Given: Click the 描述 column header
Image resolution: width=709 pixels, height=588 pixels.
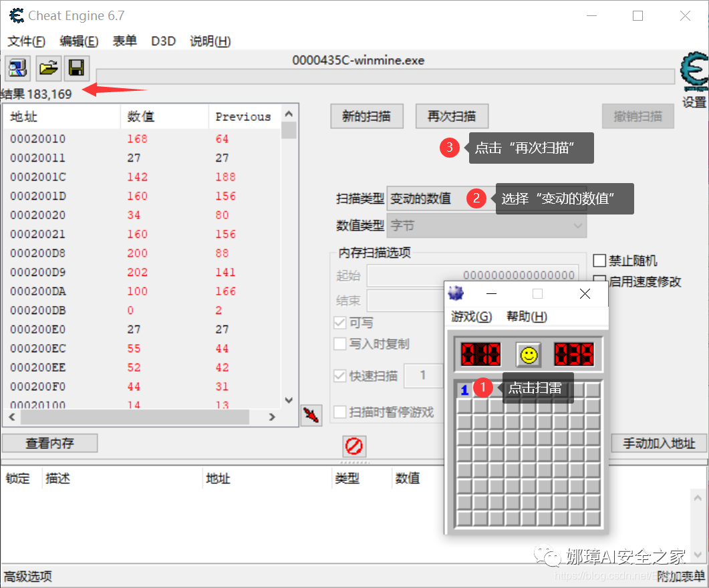Looking at the screenshot, I should pos(57,478).
